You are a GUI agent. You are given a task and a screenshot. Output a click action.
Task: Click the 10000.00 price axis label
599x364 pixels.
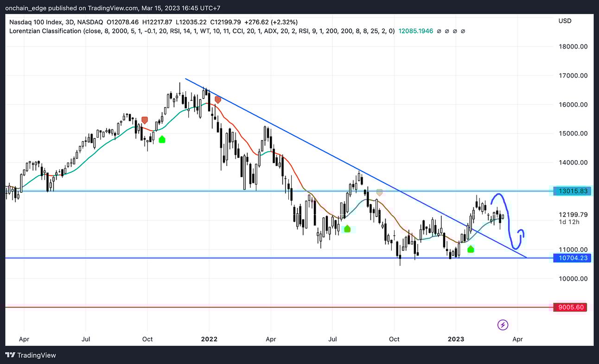(x=573, y=278)
